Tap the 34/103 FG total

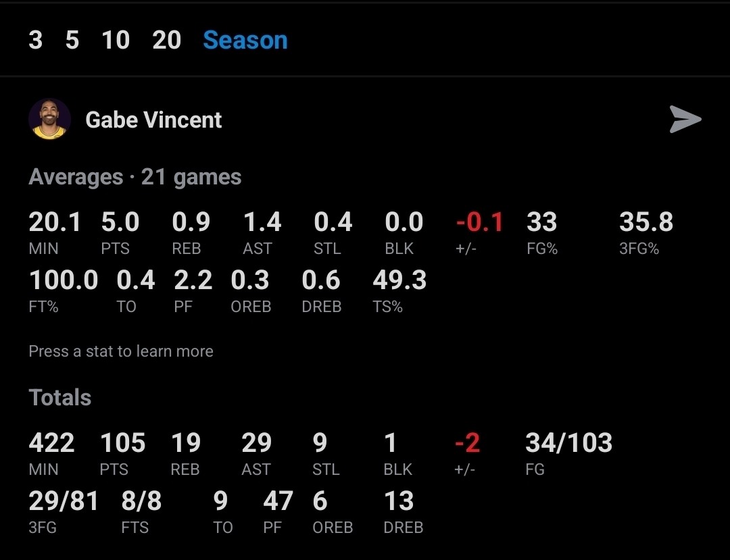[568, 453]
